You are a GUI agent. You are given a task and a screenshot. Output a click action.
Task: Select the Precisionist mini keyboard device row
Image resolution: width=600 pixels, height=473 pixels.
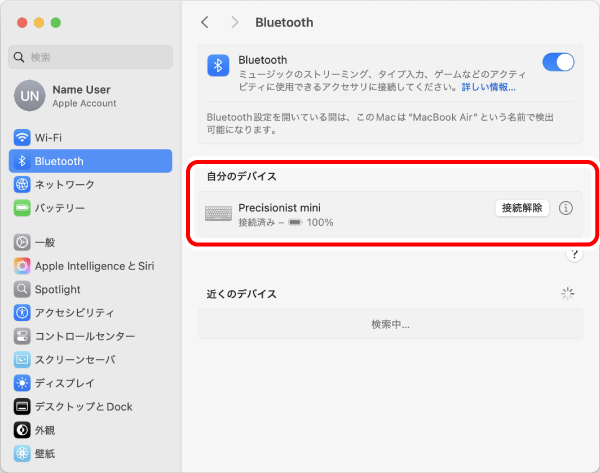pos(390,214)
